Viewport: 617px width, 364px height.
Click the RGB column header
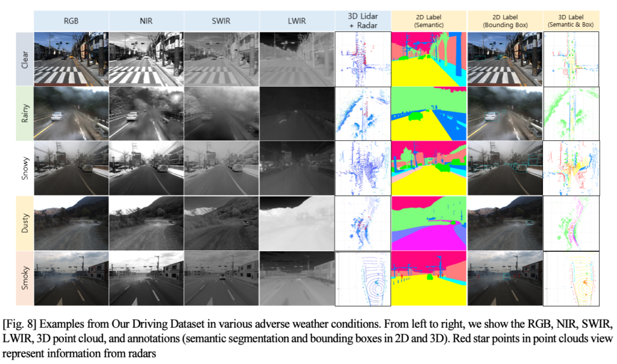click(71, 20)
